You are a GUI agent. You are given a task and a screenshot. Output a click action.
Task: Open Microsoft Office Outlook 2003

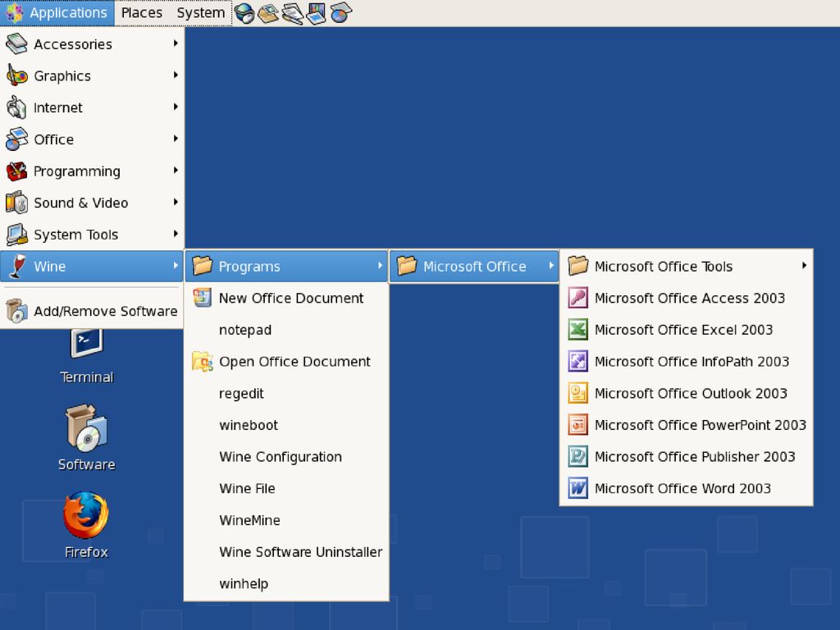(686, 393)
